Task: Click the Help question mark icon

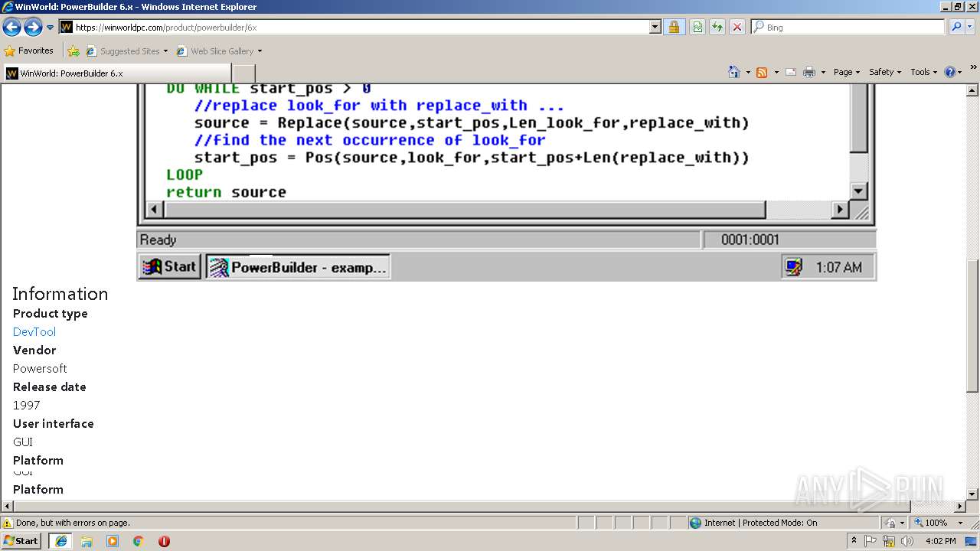Action: 950,72
